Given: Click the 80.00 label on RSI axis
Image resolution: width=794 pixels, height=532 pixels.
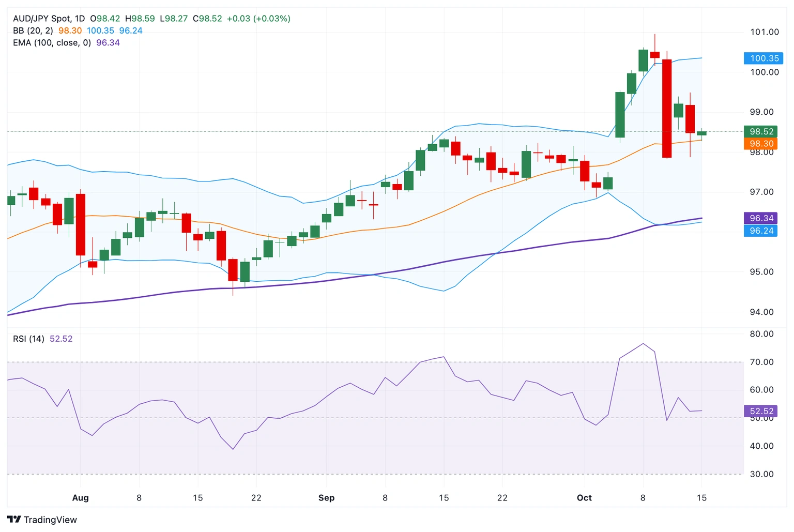Looking at the screenshot, I should coord(761,334).
